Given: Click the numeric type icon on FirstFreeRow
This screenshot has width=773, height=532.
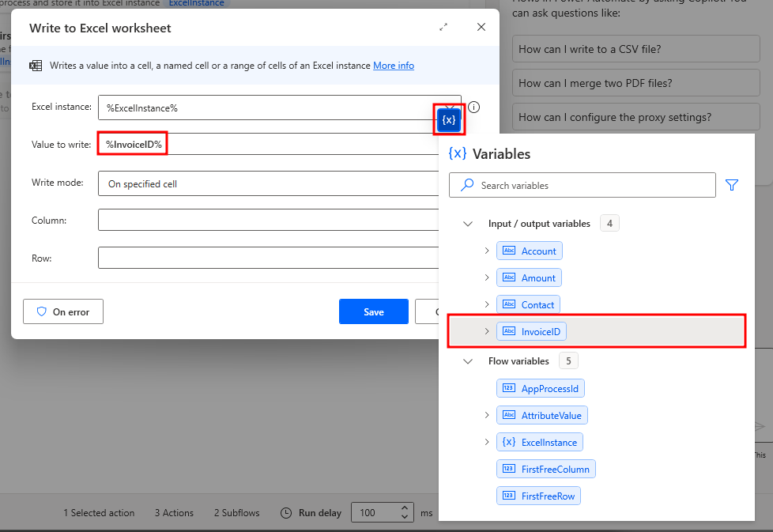Looking at the screenshot, I should coord(509,496).
